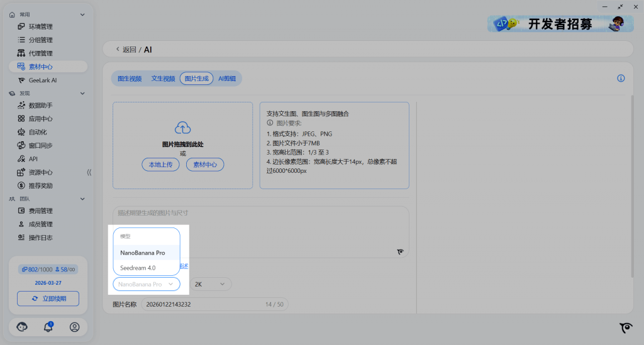The image size is (644, 345).
Task: Click the eye icon in prompt box
Action: point(401,251)
